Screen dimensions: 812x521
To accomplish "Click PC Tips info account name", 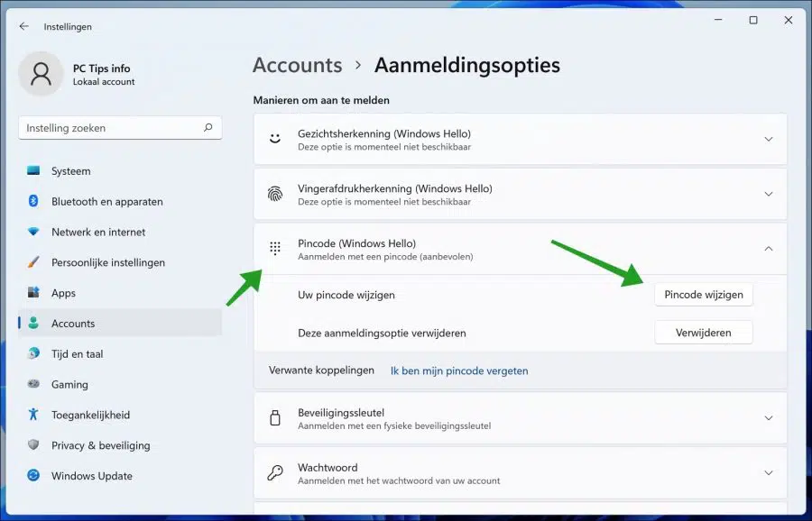I will tap(101, 69).
